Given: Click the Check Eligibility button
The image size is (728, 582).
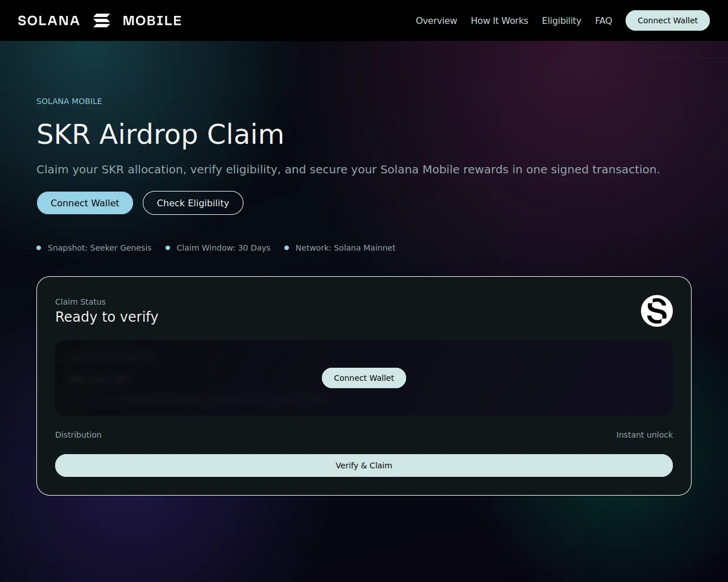Looking at the screenshot, I should click(x=193, y=203).
